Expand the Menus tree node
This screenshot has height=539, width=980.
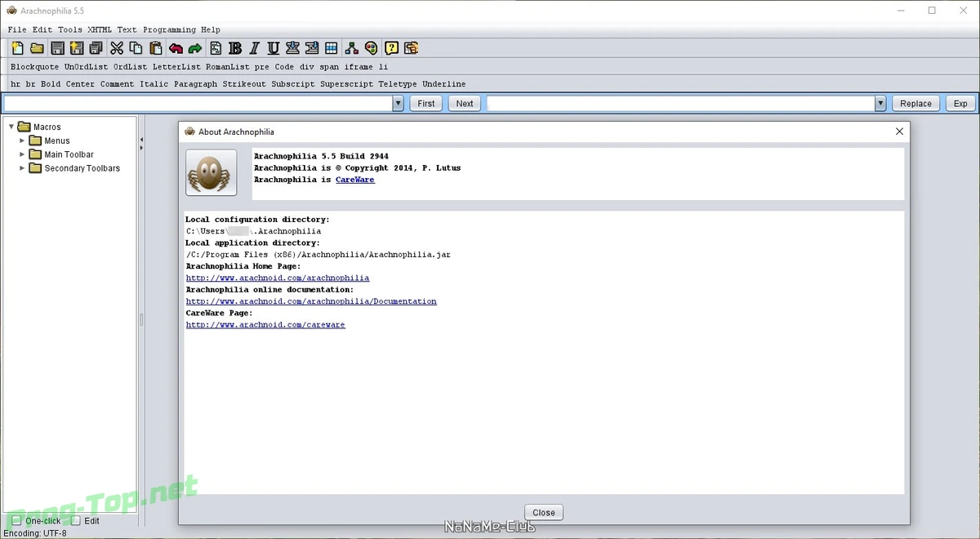pyautogui.click(x=23, y=140)
